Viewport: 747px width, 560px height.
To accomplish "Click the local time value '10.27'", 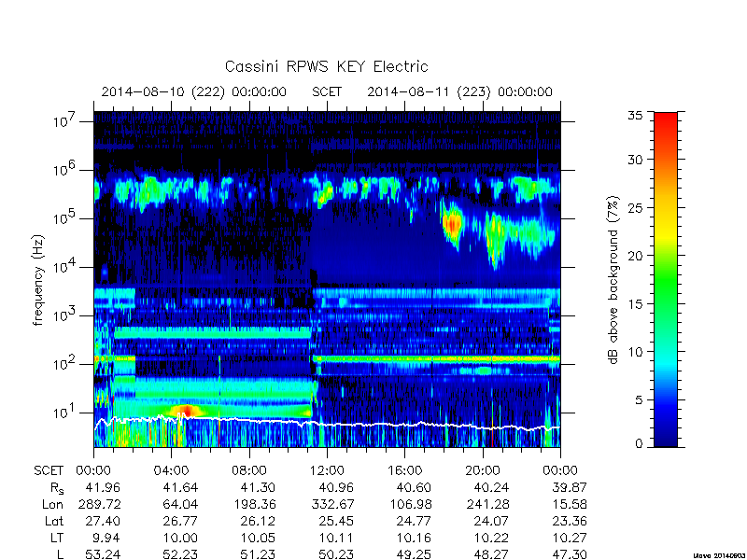I will 570,538.
